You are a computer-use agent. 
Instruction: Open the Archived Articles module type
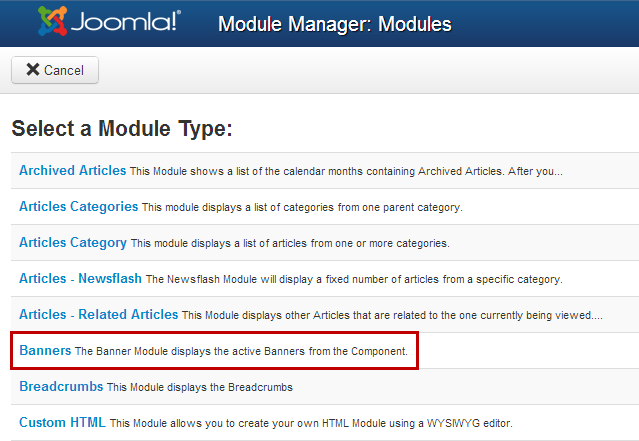pos(73,170)
